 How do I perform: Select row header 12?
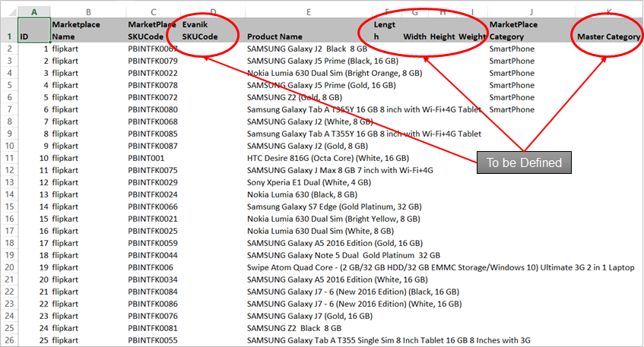click(x=9, y=170)
